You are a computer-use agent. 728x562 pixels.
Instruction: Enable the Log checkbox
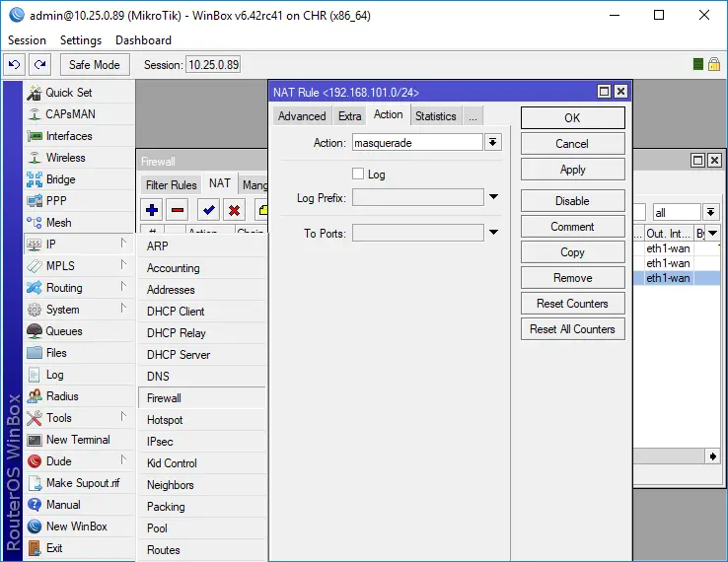click(x=358, y=175)
